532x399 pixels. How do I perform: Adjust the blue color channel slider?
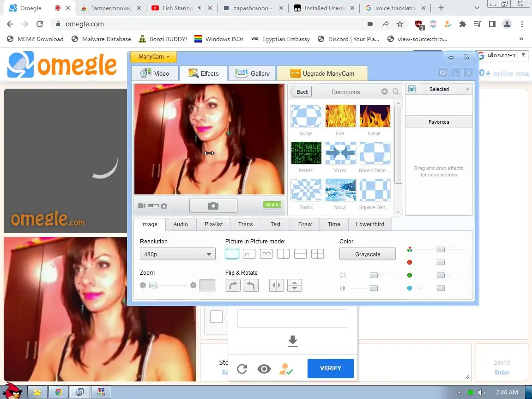pos(441,288)
